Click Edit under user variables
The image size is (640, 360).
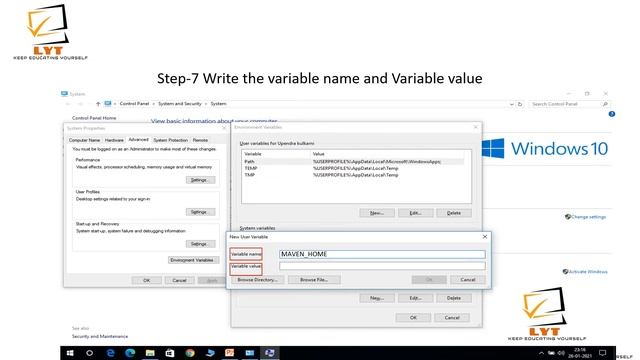coord(416,213)
